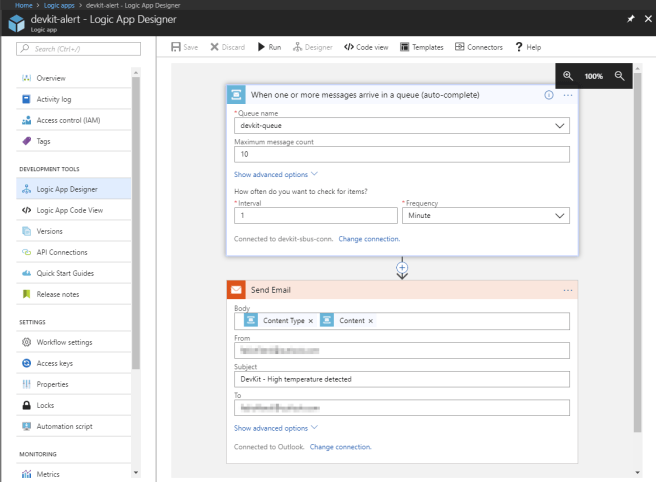Pin the blade with the pin icon
The height and width of the screenshot is (482, 656).
click(629, 19)
